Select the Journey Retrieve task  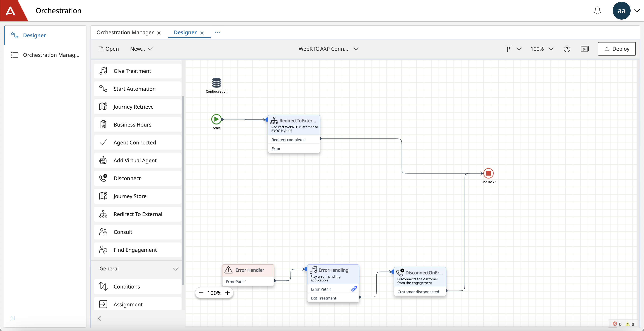click(138, 107)
